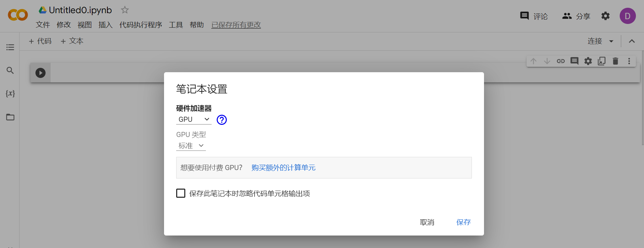Click the 已保存所有更改 link

[236, 25]
